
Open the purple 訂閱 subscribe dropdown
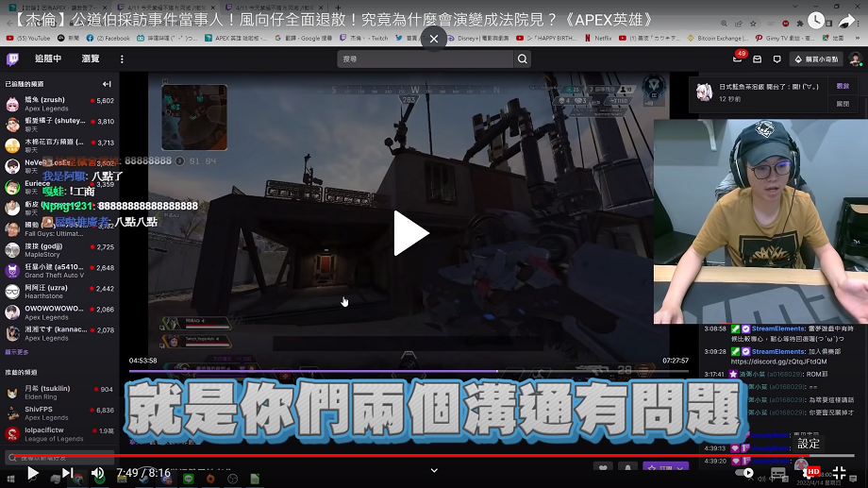(666, 468)
